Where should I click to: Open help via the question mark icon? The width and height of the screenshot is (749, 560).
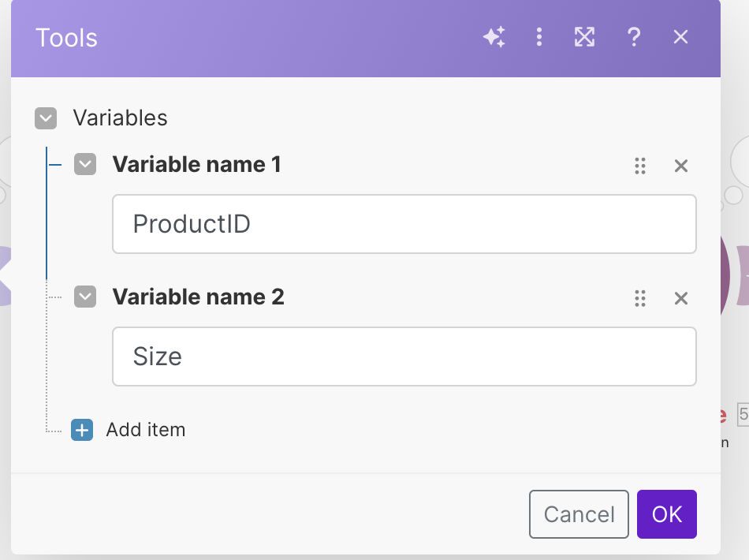coord(633,37)
